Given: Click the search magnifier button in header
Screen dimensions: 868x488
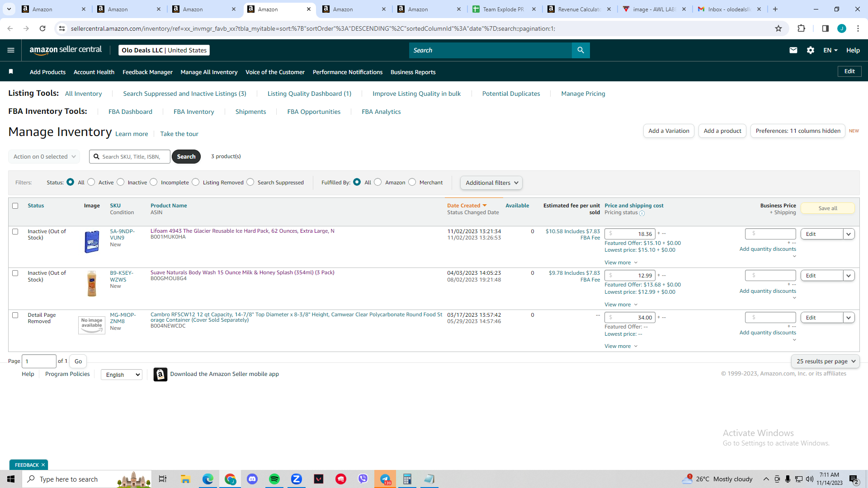Looking at the screenshot, I should (x=581, y=50).
